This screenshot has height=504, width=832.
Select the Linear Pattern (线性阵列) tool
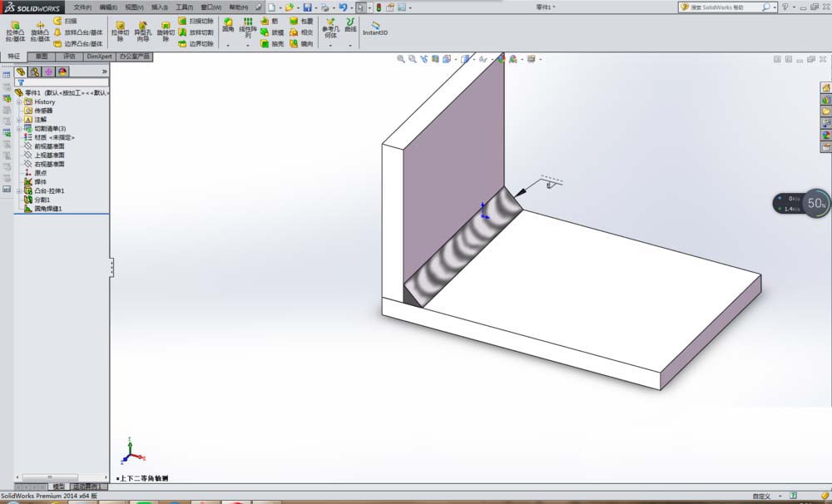tap(248, 27)
